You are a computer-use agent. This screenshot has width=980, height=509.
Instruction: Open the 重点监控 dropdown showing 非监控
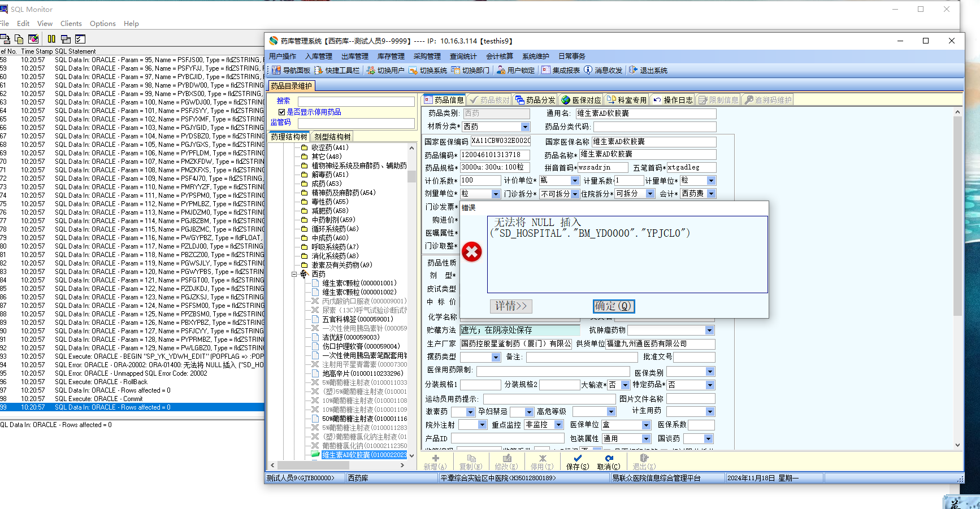558,425
